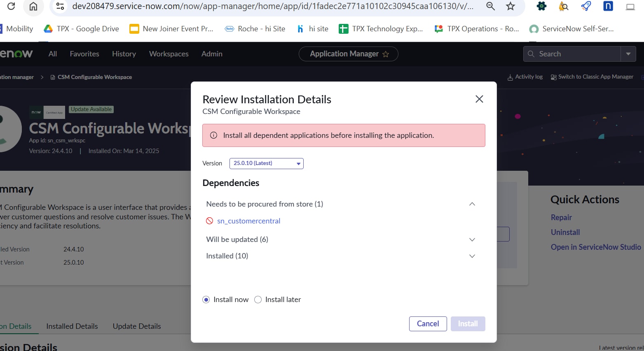Cancel the installation dialog
The image size is (644, 351).
pyautogui.click(x=428, y=324)
